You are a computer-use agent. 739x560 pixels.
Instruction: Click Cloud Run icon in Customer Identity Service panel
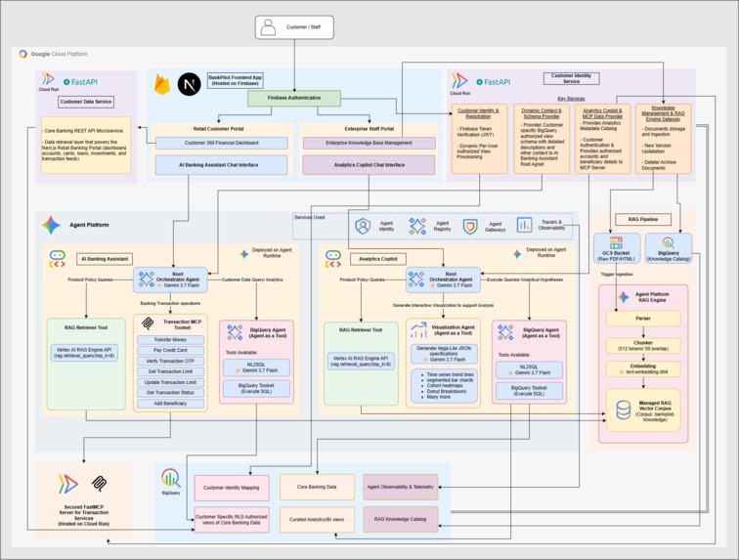pyautogui.click(x=459, y=81)
